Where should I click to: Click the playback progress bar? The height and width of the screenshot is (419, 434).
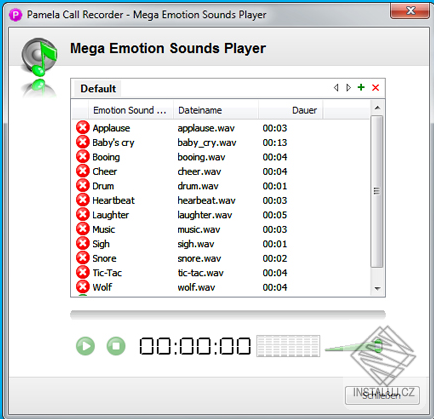pyautogui.click(x=228, y=315)
